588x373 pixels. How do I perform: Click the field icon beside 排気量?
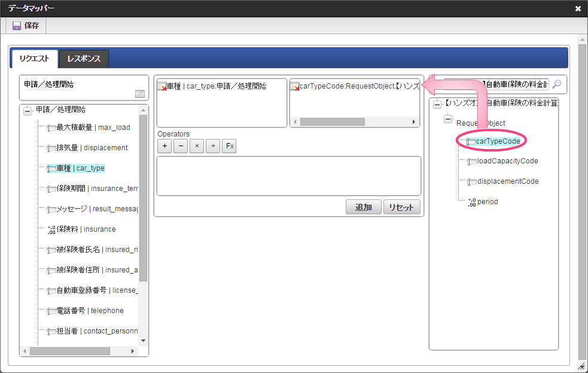coord(51,148)
